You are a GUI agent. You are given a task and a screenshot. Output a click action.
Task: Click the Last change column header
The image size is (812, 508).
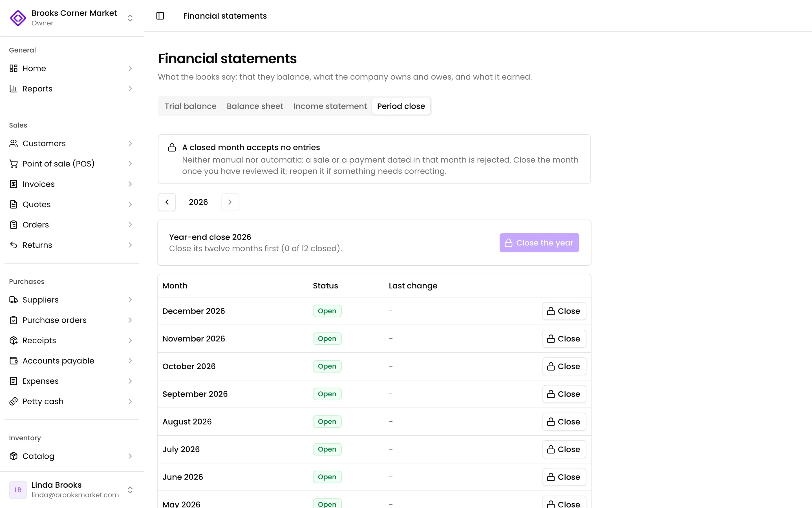[x=413, y=286]
